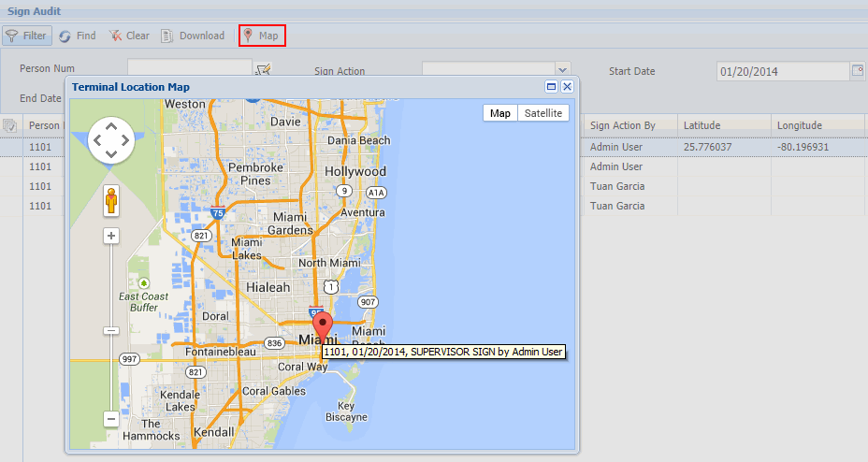Click the Start Date input field
The height and width of the screenshot is (462, 868).
click(782, 71)
